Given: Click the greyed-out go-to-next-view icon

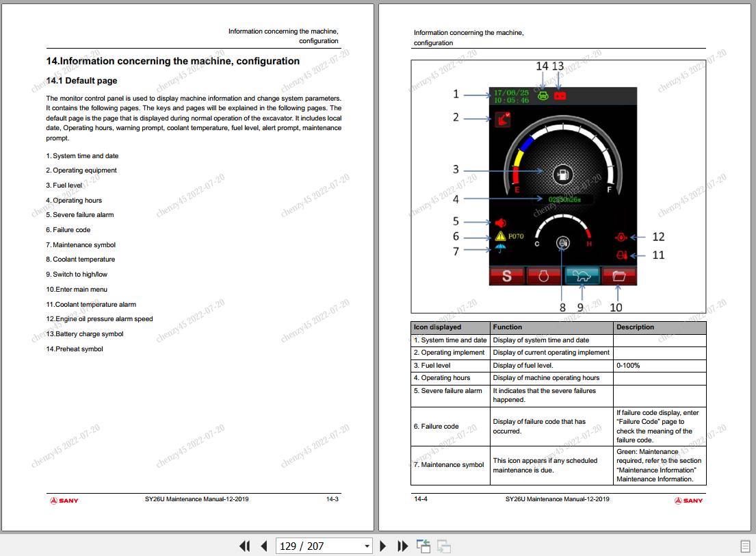Looking at the screenshot, I should tap(443, 546).
